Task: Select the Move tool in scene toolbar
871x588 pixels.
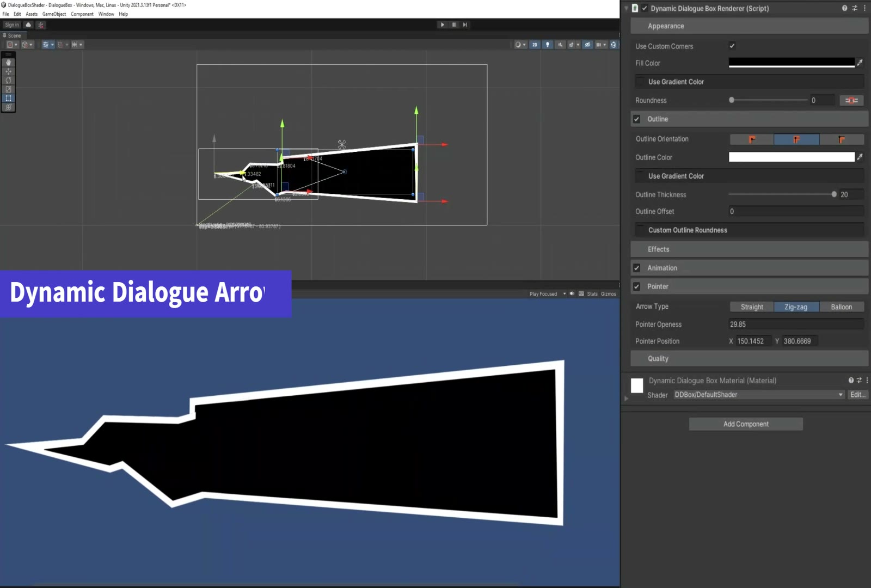Action: coord(8,71)
